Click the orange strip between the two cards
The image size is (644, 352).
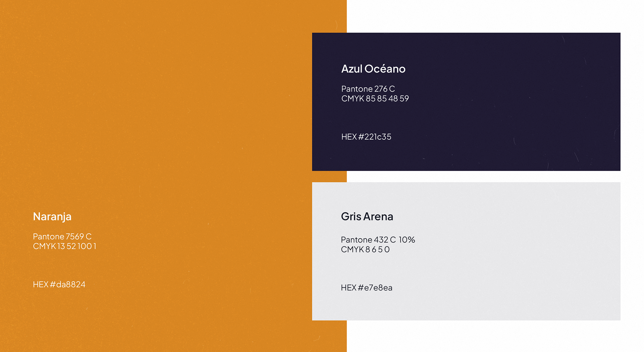(x=329, y=177)
